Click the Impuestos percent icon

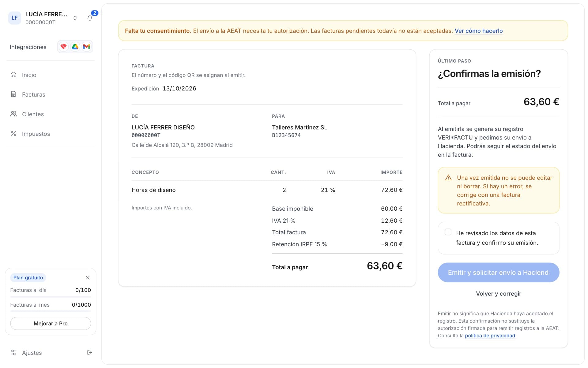[x=13, y=133]
